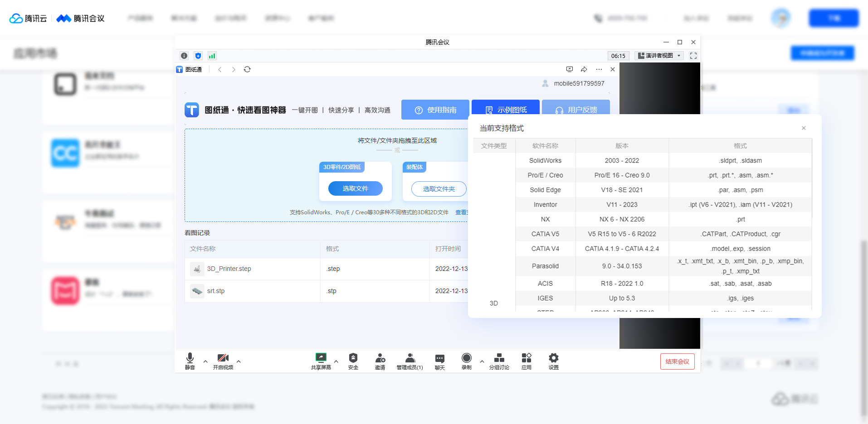Click format cell .sldprt, .sldasm
The image size is (868, 424).
click(740, 160)
